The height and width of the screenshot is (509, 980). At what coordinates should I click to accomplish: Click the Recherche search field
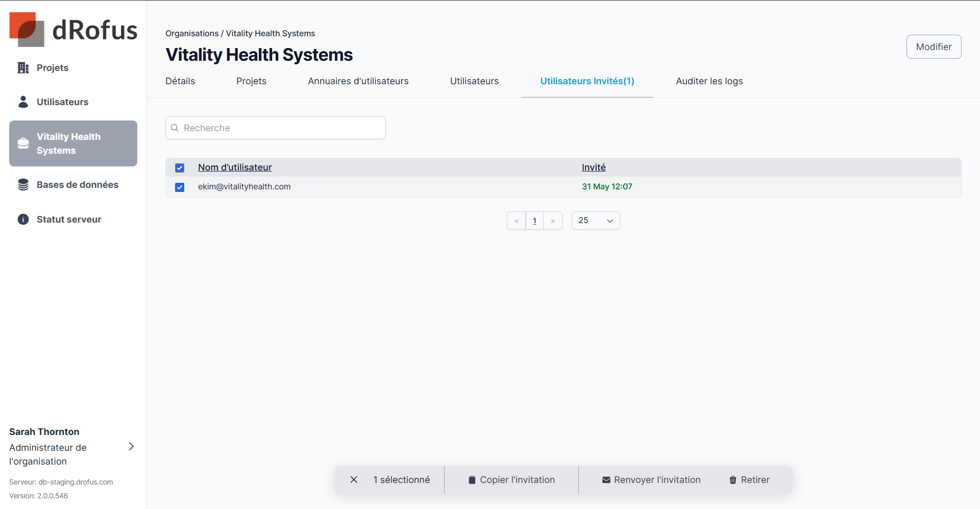click(276, 128)
